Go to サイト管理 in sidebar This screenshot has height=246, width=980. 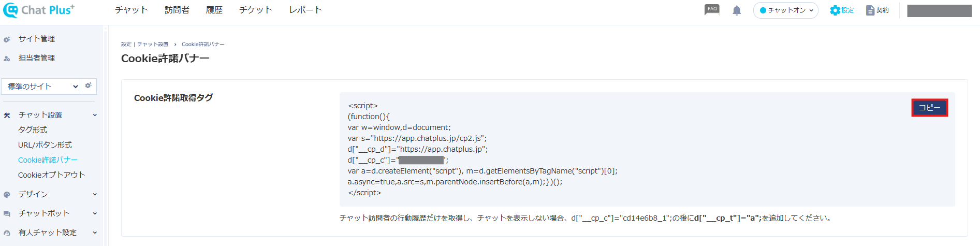[37, 39]
